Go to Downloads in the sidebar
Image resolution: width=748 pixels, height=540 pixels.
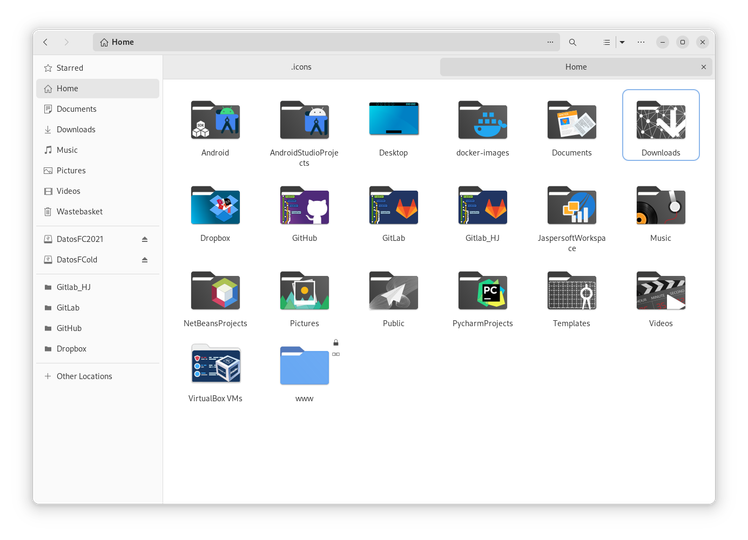98,129
